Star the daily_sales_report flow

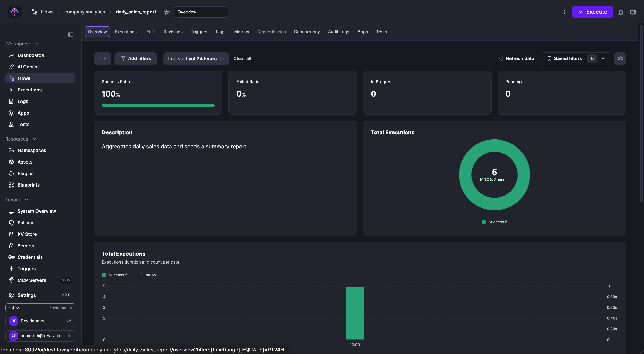click(167, 12)
